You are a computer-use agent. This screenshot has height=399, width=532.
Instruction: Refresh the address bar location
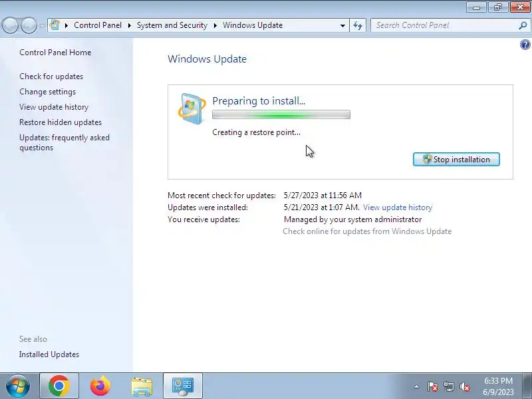[x=358, y=25]
